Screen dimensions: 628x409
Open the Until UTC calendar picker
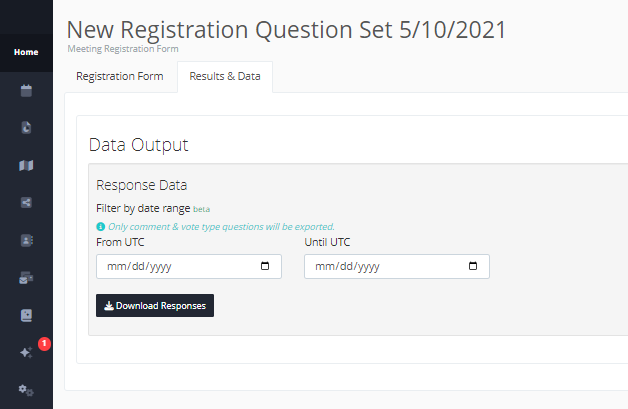(473, 267)
